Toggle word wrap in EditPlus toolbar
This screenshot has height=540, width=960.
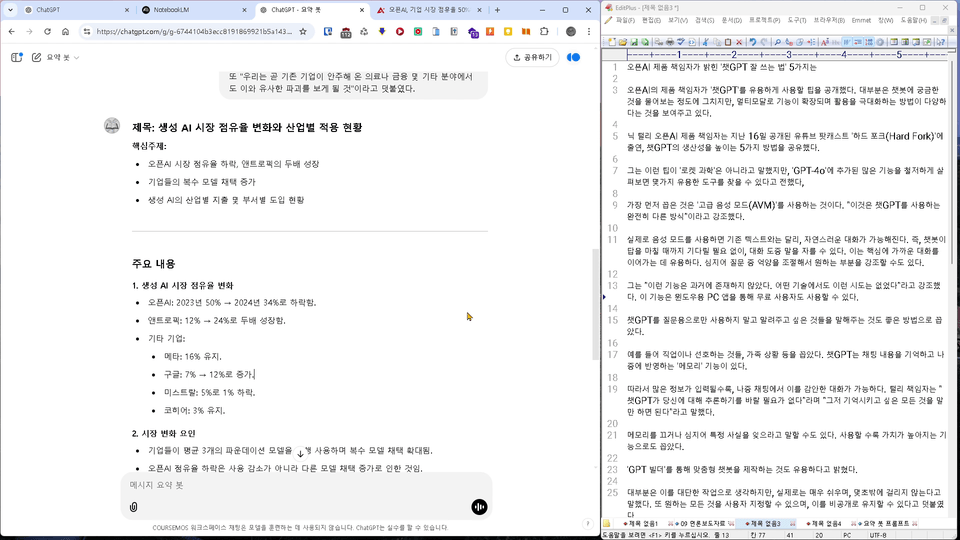coord(847,42)
